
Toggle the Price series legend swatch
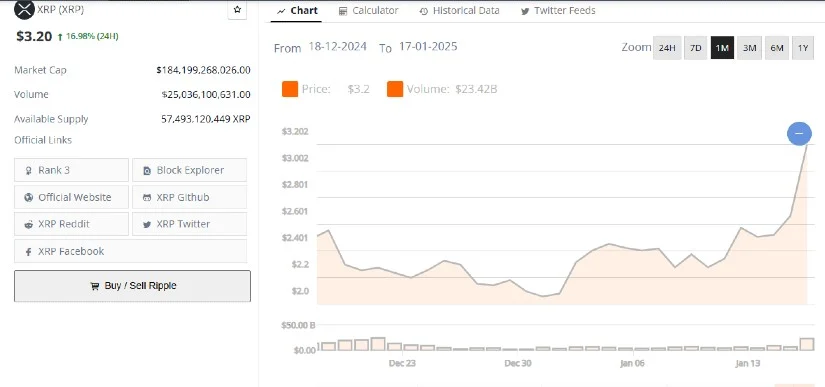point(290,89)
